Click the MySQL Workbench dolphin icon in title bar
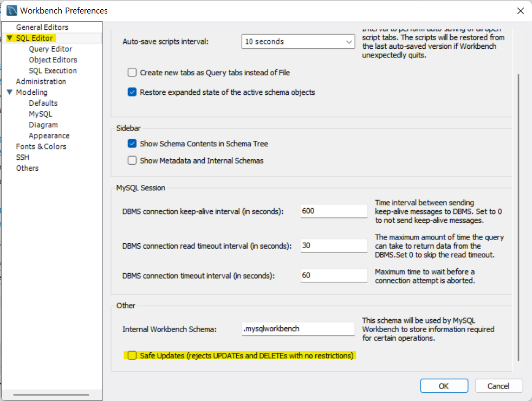Viewport: 532px width, 401px height. point(12,10)
